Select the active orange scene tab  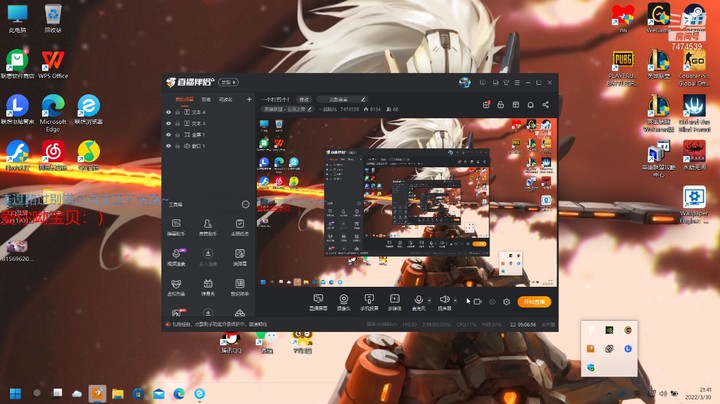185,99
